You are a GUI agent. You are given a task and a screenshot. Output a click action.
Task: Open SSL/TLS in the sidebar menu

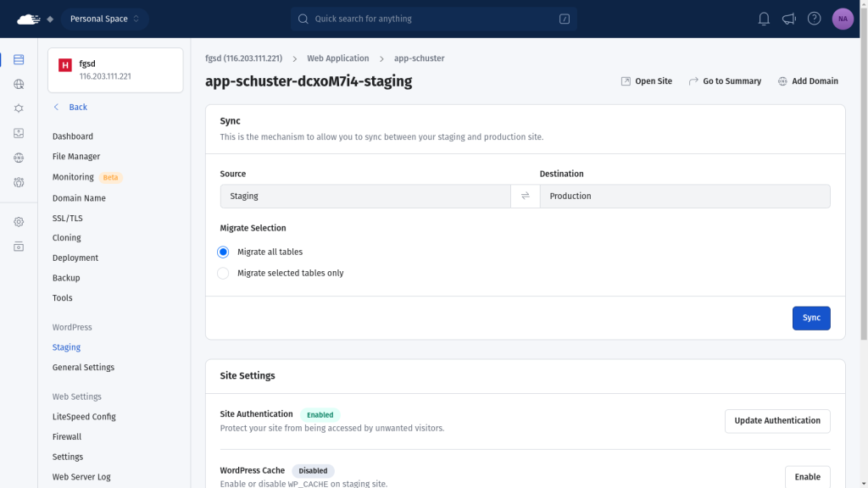(x=68, y=219)
